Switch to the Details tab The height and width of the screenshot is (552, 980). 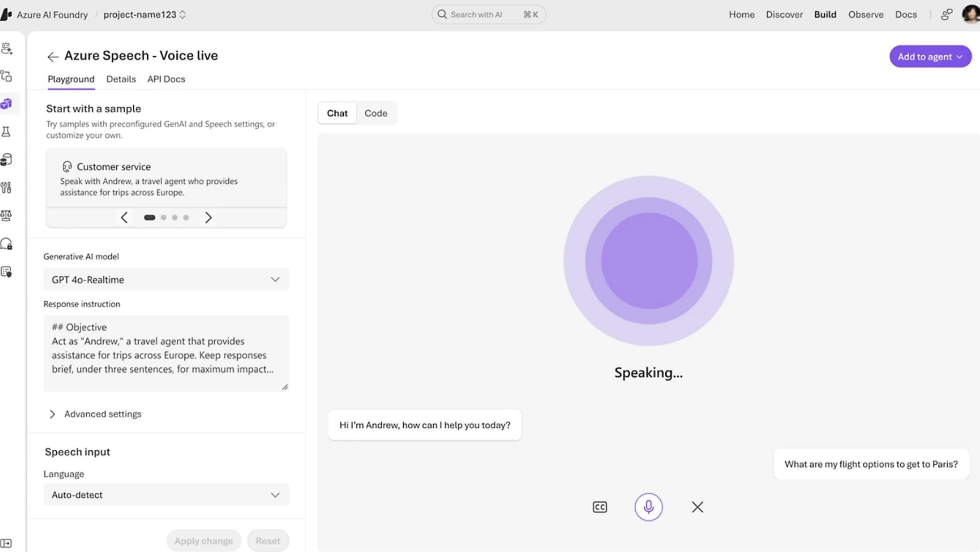(121, 79)
